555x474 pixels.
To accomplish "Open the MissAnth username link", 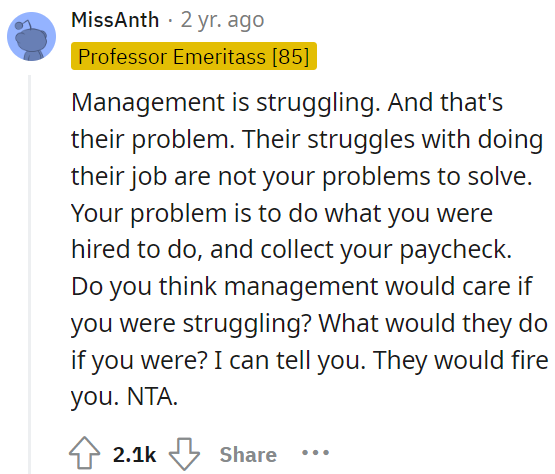I will (115, 20).
